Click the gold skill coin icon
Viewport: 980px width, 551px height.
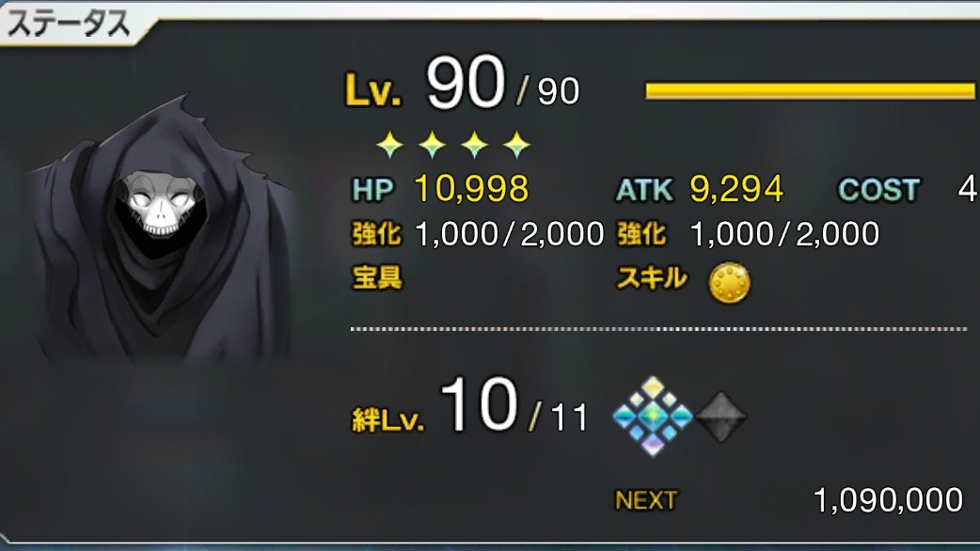(x=730, y=283)
